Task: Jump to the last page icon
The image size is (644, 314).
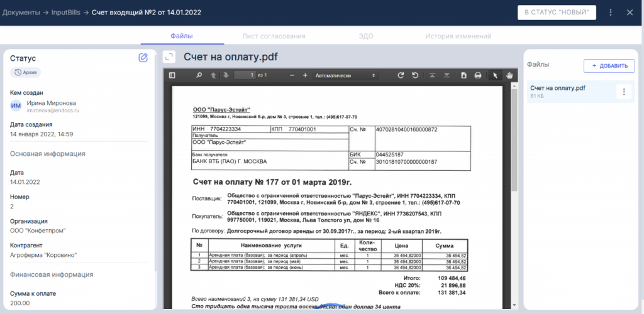Action: pos(447,75)
